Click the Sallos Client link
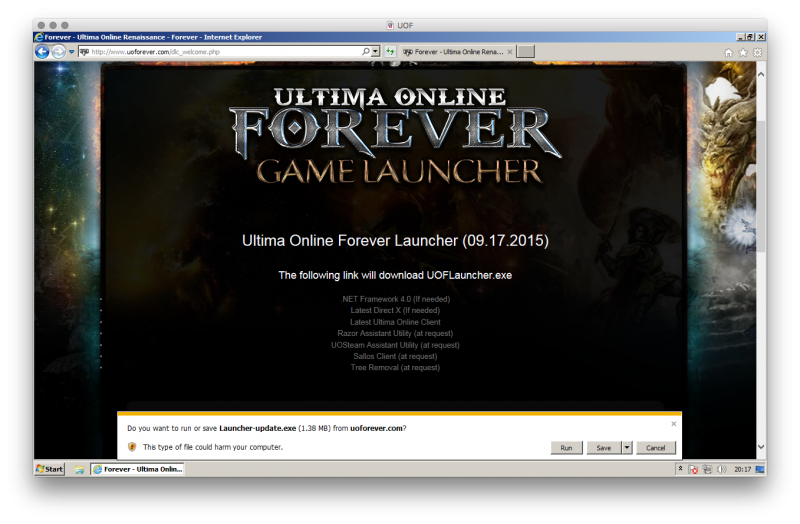 [x=395, y=356]
